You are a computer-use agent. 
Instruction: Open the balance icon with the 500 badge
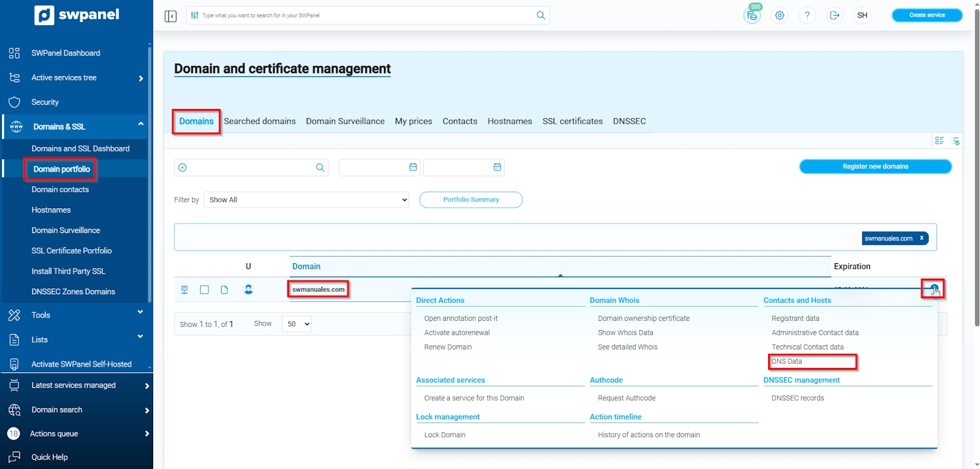coord(752,15)
